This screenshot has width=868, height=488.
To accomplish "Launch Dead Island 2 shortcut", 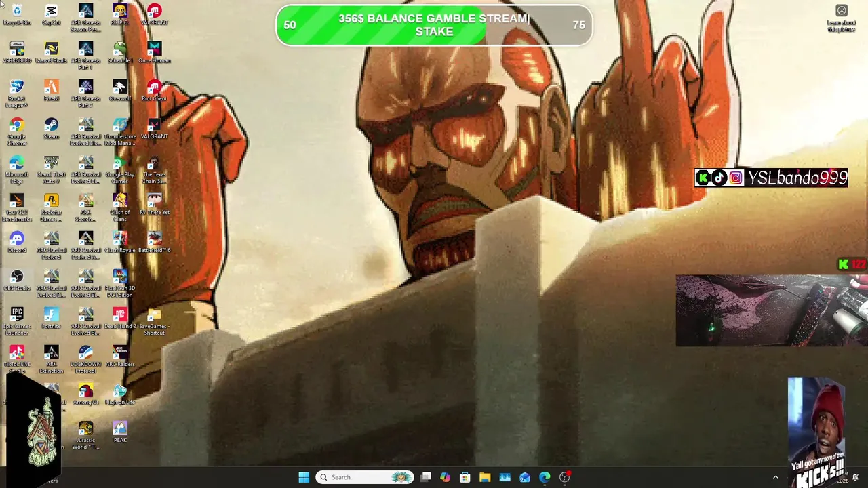I will [x=120, y=319].
